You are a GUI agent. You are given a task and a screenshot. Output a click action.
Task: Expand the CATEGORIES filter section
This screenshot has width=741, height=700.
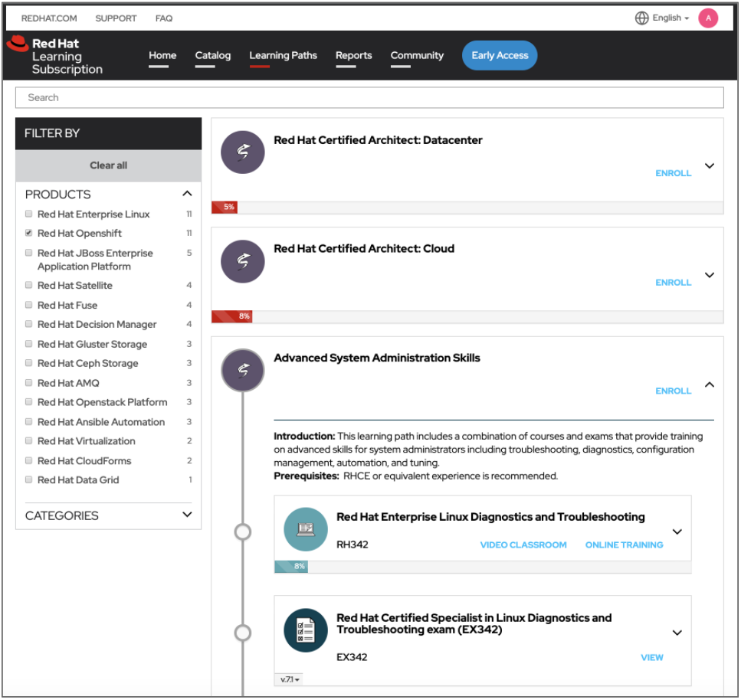point(187,515)
